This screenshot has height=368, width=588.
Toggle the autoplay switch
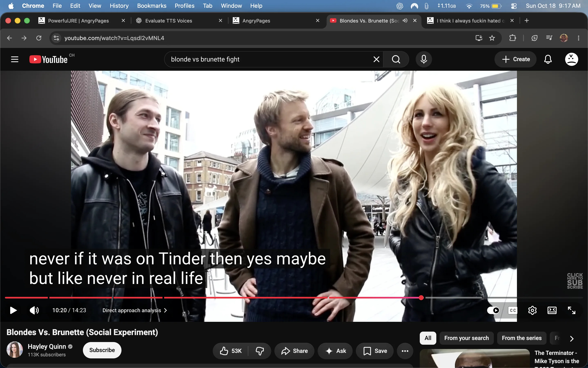[493, 310]
